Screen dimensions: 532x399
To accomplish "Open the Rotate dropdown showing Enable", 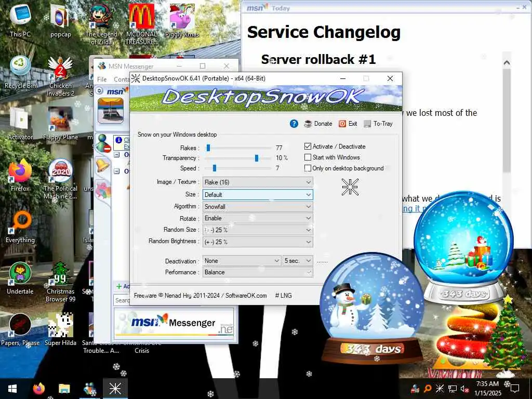I will pos(258,218).
